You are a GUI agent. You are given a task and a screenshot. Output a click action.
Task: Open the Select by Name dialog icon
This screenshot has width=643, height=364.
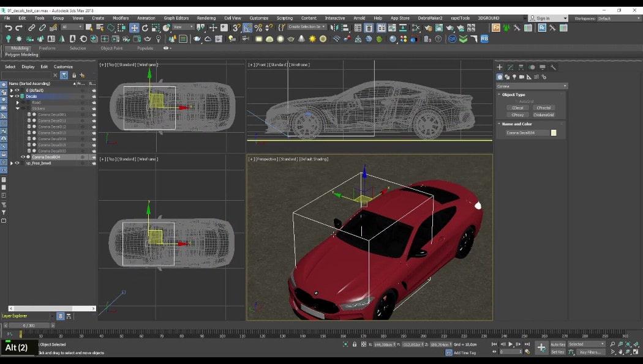pyautogui.click(x=100, y=28)
